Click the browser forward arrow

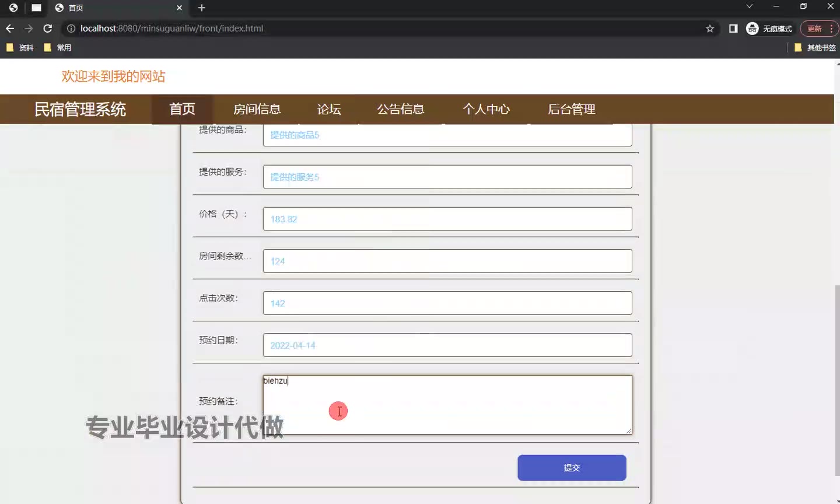click(29, 29)
